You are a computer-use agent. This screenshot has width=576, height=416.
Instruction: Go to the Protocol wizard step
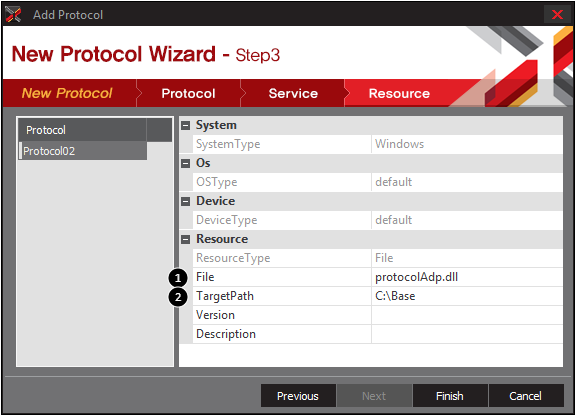click(188, 93)
